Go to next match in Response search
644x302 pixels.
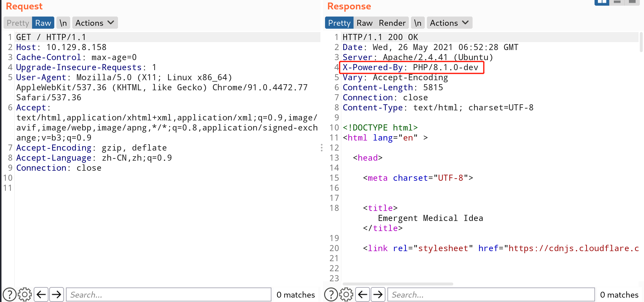tap(378, 294)
